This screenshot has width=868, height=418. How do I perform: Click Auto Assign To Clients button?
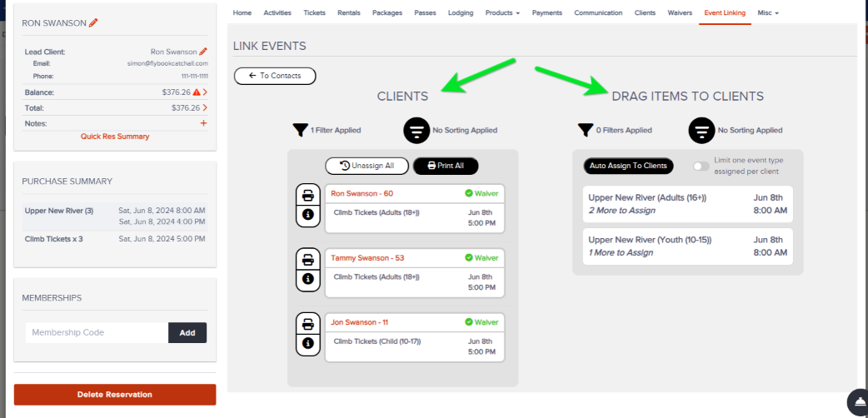click(x=628, y=166)
